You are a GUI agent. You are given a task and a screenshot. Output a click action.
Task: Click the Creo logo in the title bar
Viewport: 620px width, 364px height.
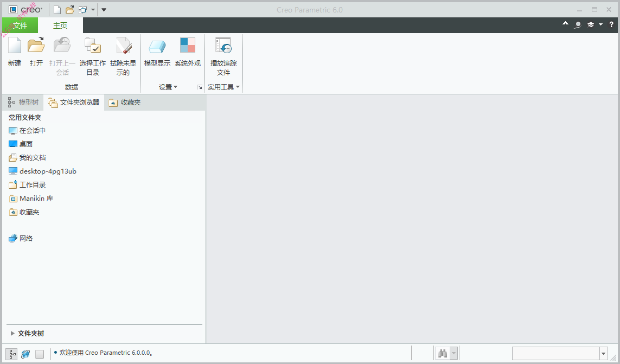click(x=25, y=10)
